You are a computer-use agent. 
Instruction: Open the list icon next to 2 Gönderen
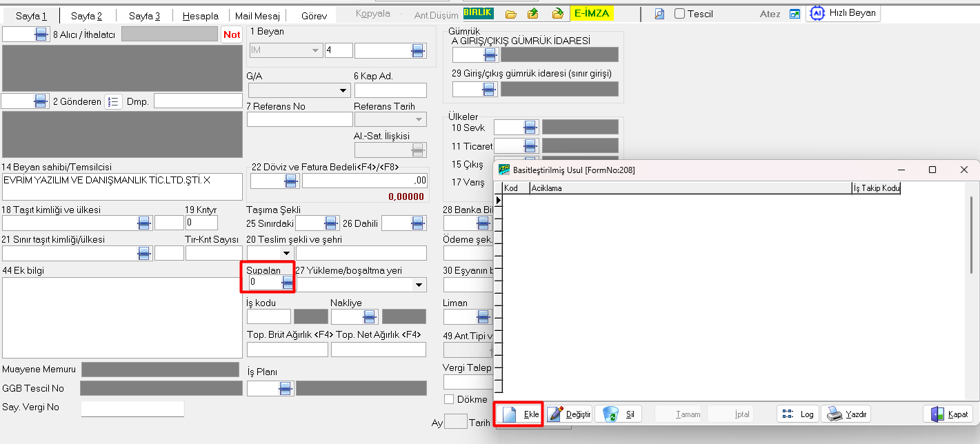tap(113, 101)
